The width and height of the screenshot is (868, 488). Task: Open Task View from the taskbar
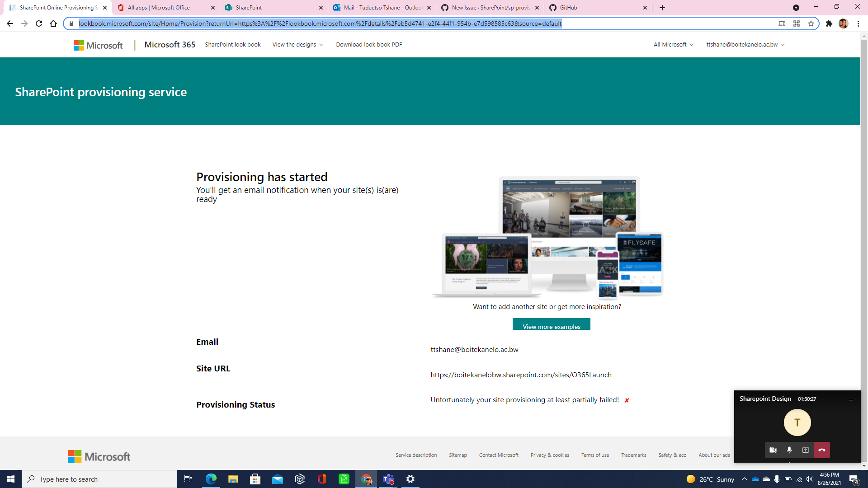click(x=188, y=479)
